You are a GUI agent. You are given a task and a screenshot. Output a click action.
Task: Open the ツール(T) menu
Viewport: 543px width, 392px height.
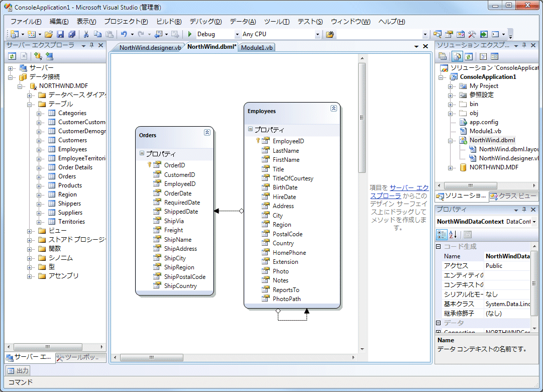click(x=277, y=22)
